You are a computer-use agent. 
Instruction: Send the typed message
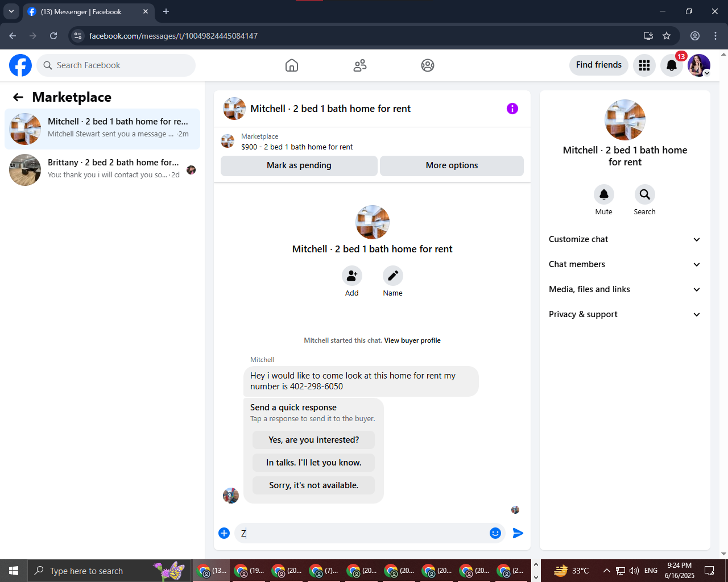[518, 533]
